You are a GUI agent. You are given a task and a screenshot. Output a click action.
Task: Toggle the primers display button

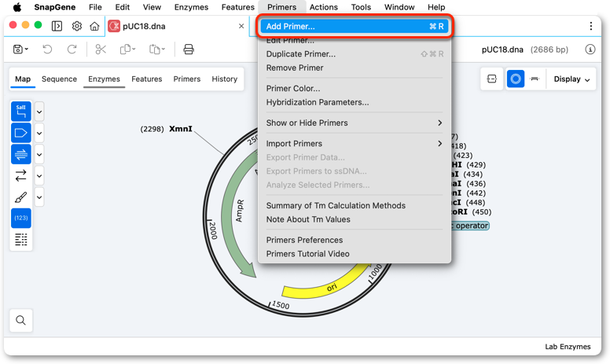pos(21,154)
